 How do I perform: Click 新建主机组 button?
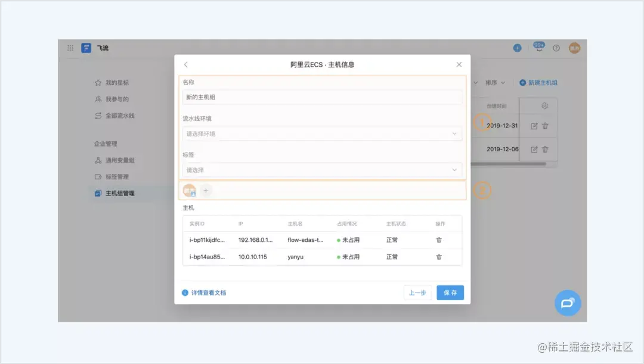click(x=538, y=82)
